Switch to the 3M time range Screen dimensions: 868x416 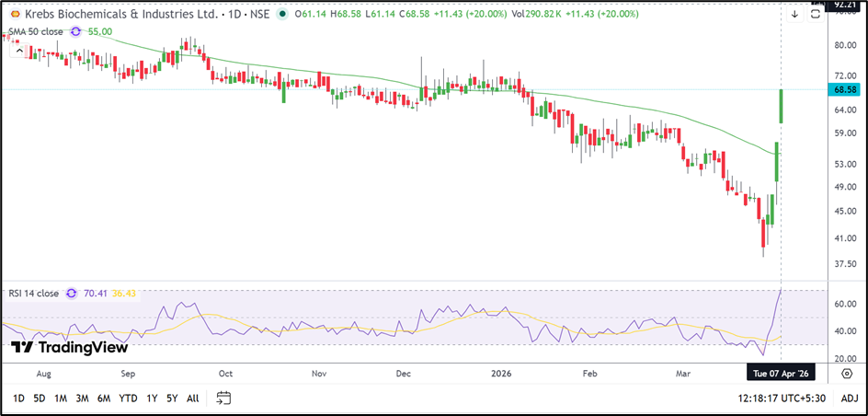click(82, 398)
